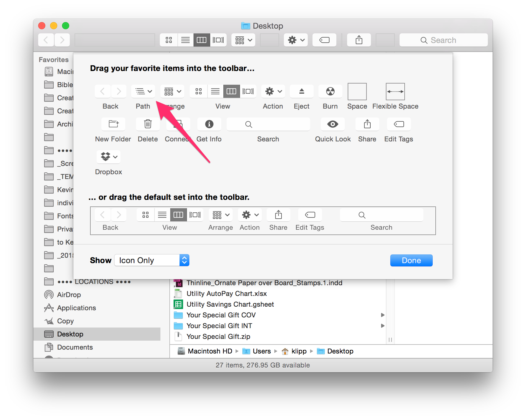The image size is (526, 420).
Task: Click the Edit Tags button in window toolbar
Action: point(324,40)
